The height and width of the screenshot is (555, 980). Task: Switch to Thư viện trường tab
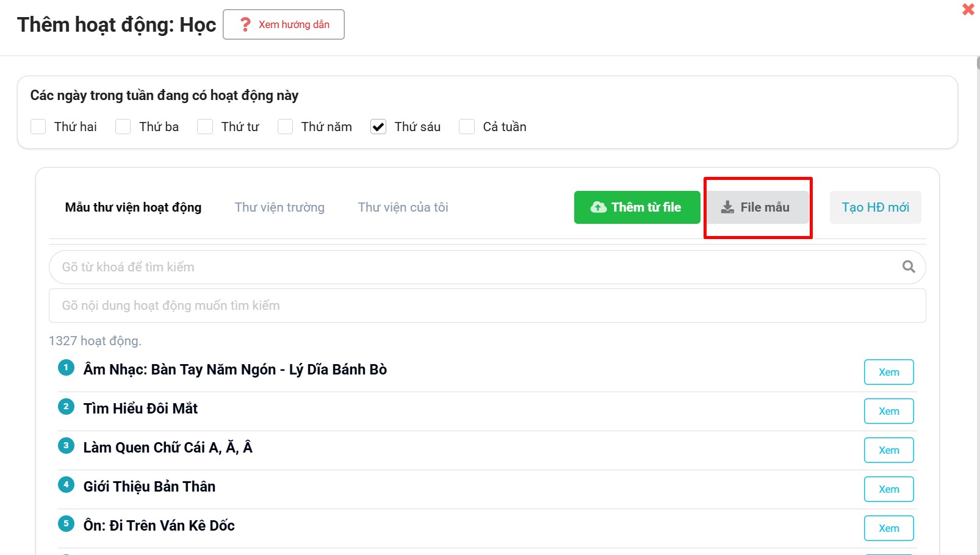[x=279, y=207]
